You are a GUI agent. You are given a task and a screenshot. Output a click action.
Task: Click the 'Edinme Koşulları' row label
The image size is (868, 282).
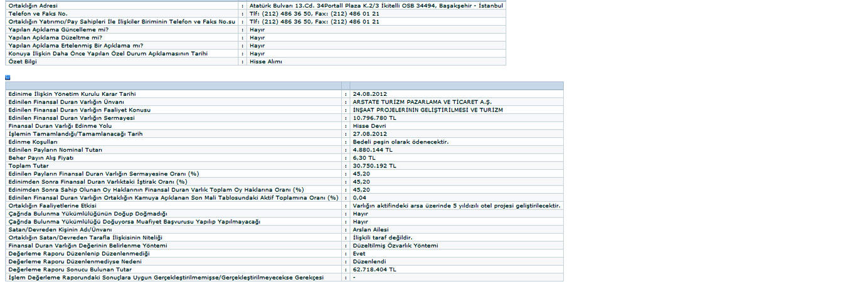pos(33,142)
